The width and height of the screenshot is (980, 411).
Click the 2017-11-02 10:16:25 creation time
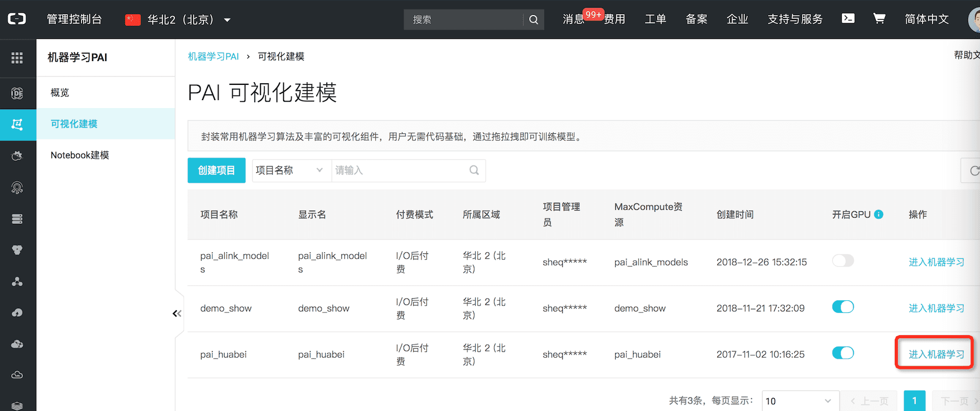(761, 354)
